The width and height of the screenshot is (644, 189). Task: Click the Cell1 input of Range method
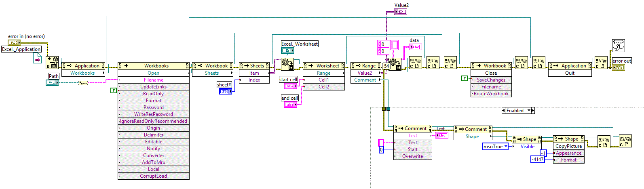324,80
